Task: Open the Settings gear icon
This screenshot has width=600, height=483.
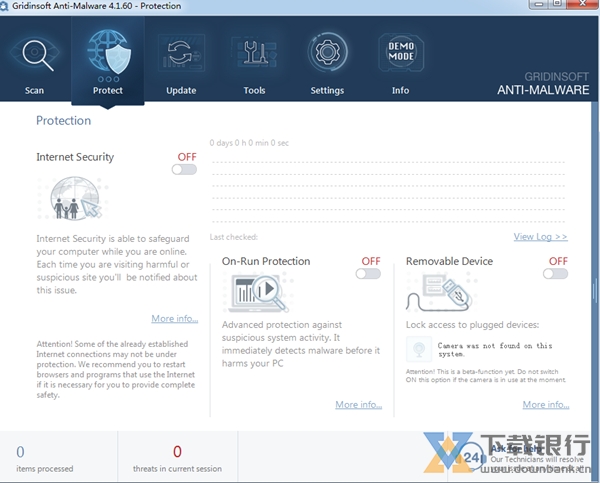Action: [328, 52]
